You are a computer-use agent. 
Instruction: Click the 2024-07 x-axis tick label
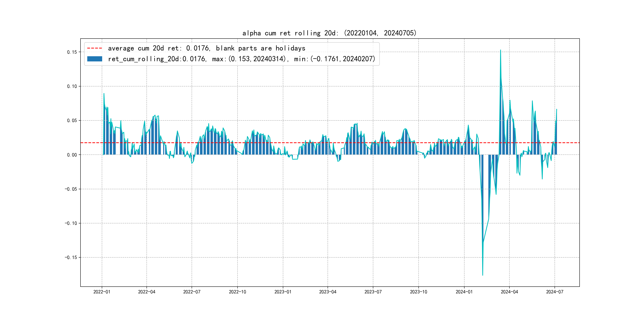[x=555, y=292]
